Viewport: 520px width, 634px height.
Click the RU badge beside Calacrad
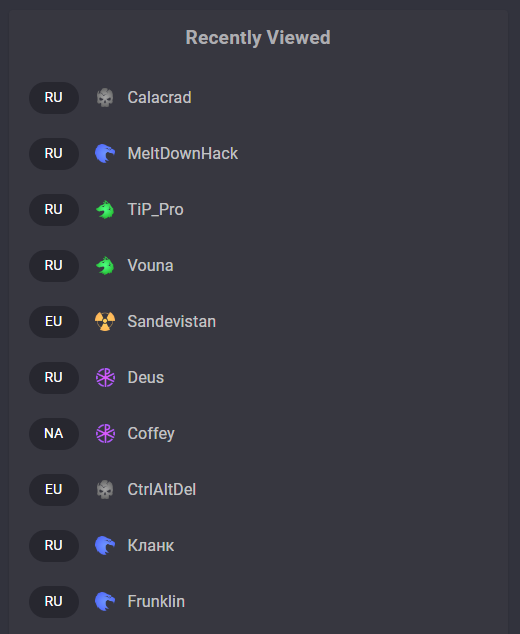pos(54,98)
